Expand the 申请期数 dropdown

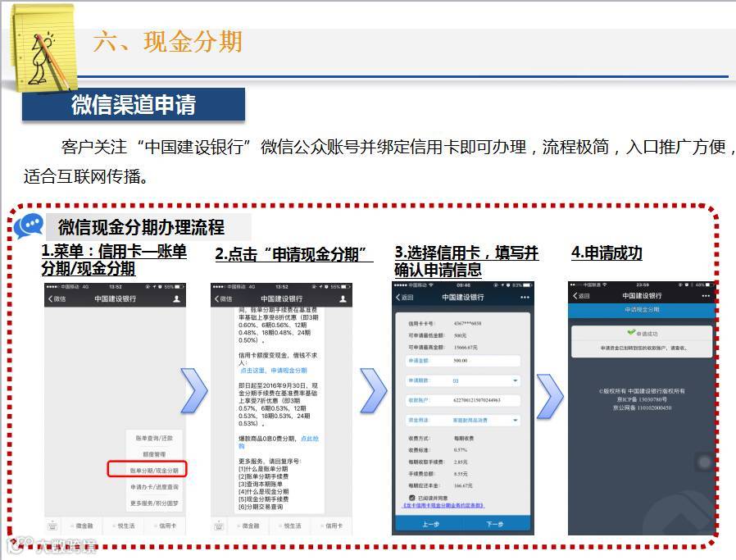tap(463, 380)
